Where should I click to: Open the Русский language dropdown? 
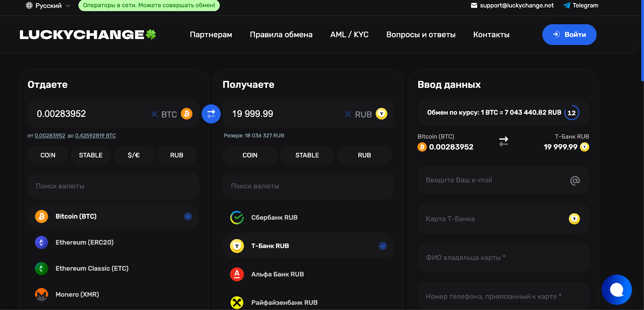point(48,6)
